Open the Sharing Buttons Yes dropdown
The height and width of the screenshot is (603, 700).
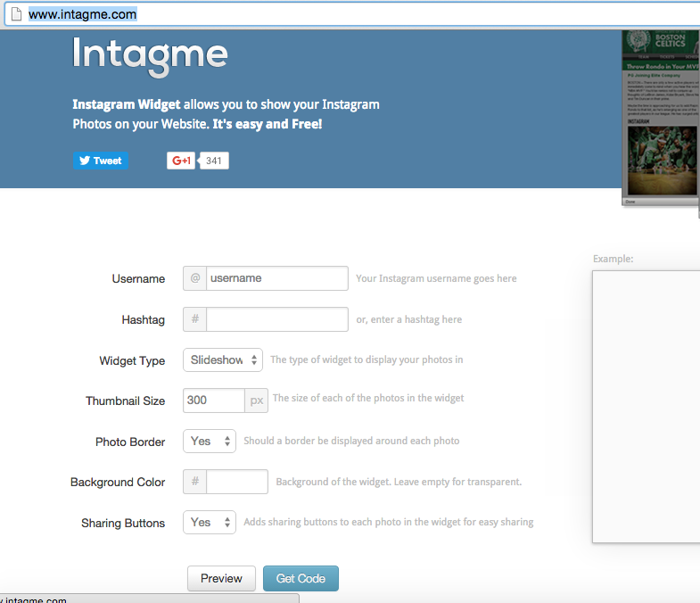click(x=210, y=522)
